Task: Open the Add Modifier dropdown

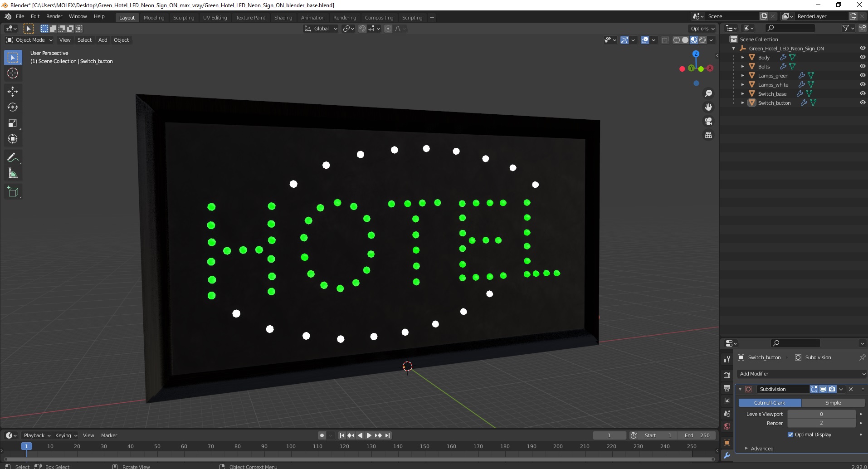Action: 802,374
